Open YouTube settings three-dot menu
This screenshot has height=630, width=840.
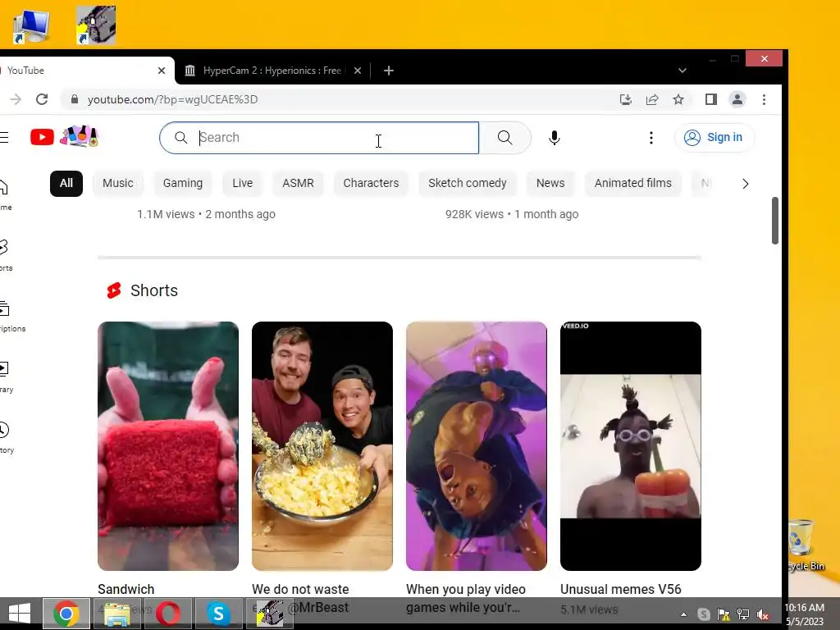(x=651, y=138)
